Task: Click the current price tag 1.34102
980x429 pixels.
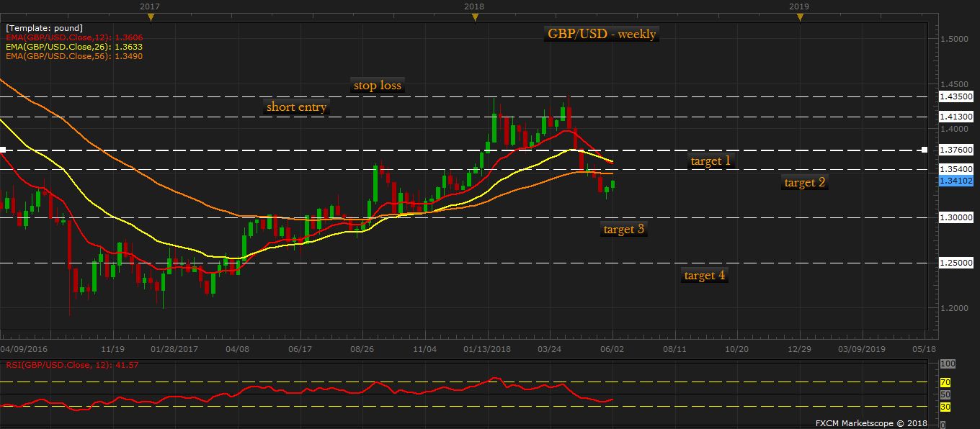Action: [x=958, y=181]
